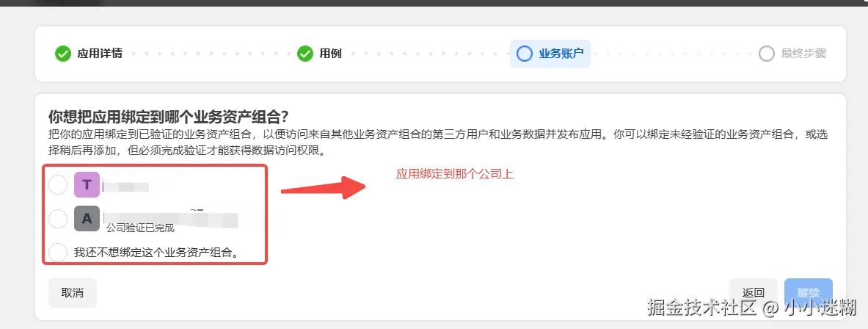
Task: Click the 公司验证已完成 status text
Action: tap(141, 228)
